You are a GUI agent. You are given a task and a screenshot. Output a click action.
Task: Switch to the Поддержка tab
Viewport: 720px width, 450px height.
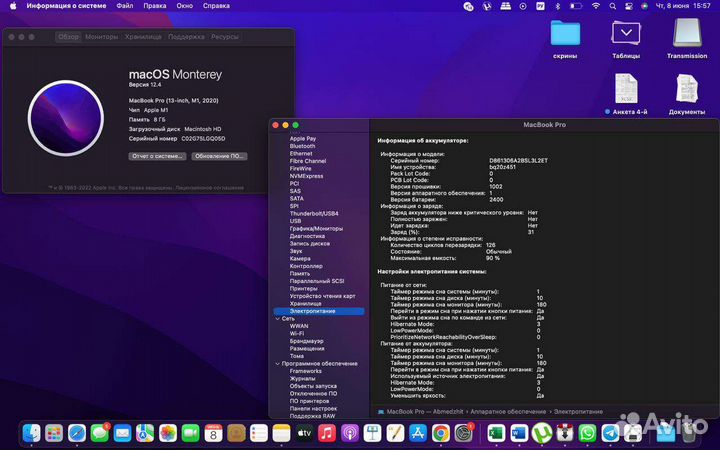pos(186,37)
